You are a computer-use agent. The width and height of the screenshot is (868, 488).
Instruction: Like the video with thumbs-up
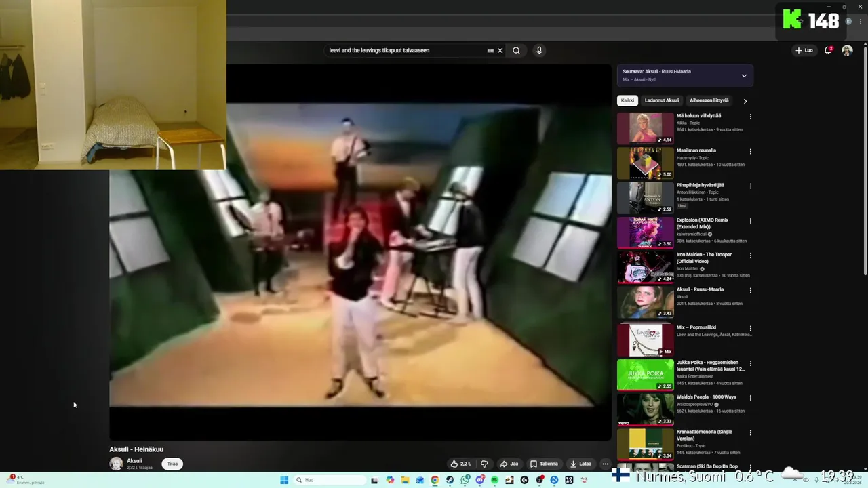click(x=460, y=464)
